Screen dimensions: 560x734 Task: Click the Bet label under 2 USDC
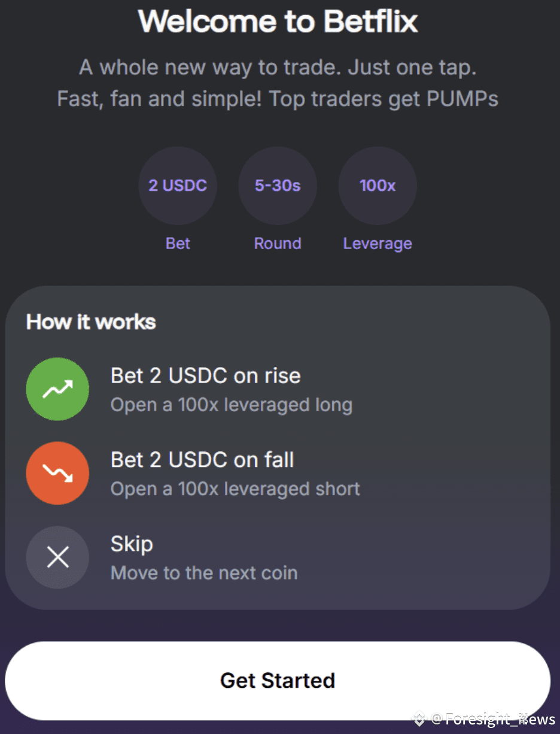coord(178,244)
